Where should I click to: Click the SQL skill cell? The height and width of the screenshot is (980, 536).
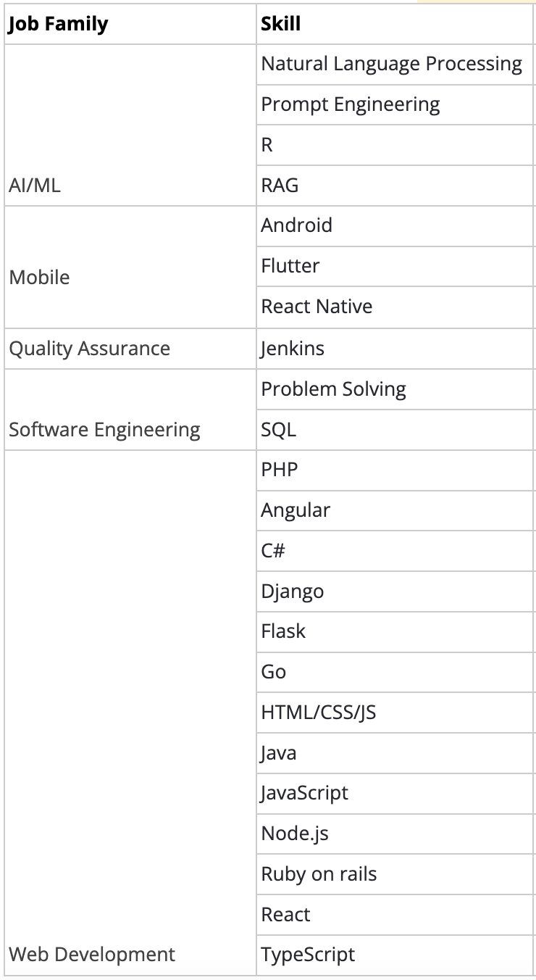click(279, 430)
